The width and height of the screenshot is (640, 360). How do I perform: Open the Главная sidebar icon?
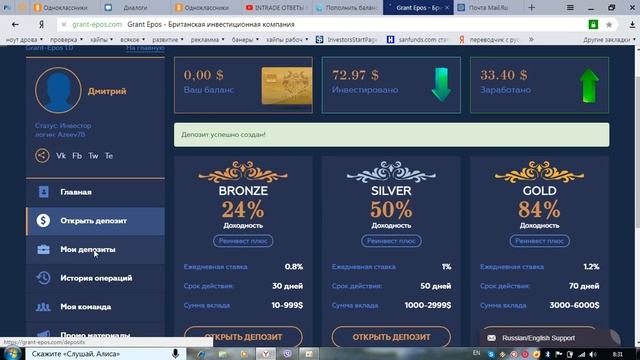pyautogui.click(x=43, y=192)
